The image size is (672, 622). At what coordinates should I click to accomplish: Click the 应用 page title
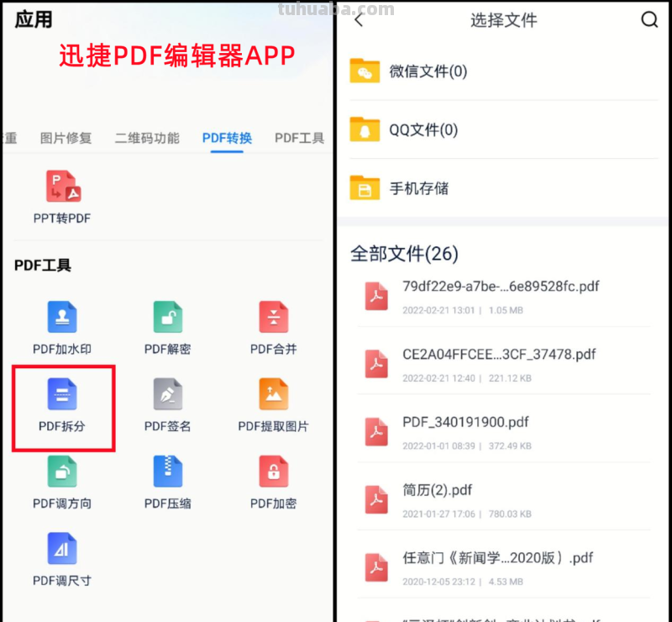(x=34, y=19)
